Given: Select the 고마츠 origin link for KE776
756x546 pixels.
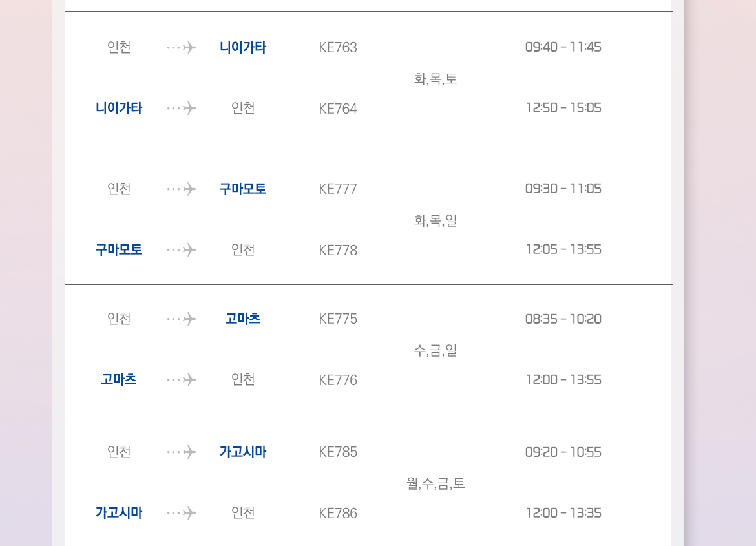Looking at the screenshot, I should click(x=119, y=379).
